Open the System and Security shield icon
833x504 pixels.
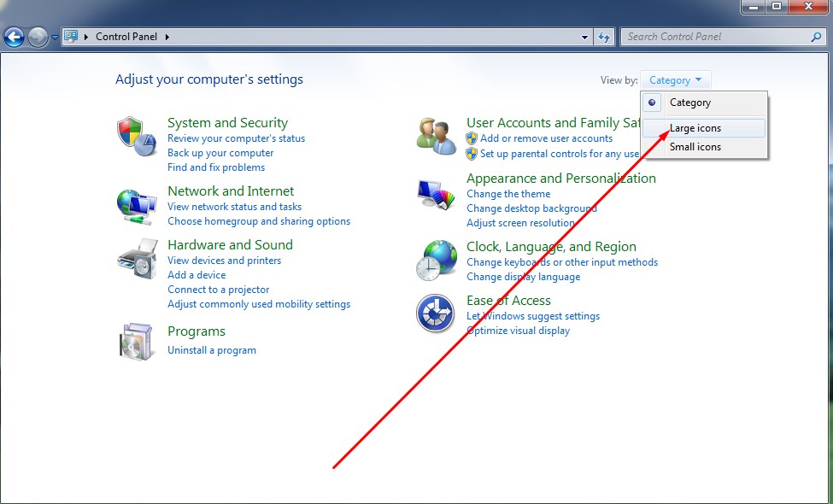point(137,137)
